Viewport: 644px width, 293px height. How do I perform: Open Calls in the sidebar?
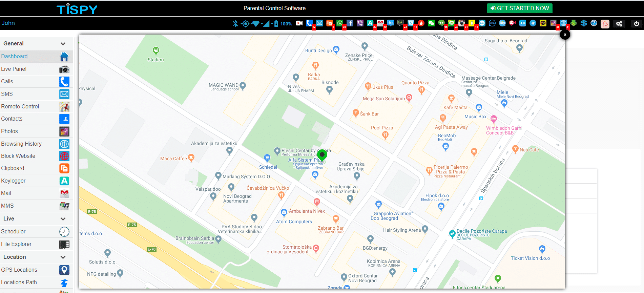click(x=36, y=82)
